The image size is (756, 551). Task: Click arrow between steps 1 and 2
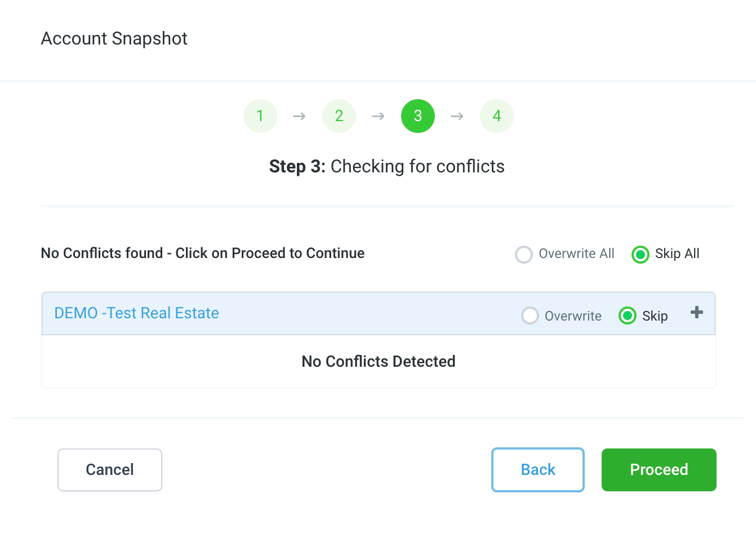click(x=299, y=116)
